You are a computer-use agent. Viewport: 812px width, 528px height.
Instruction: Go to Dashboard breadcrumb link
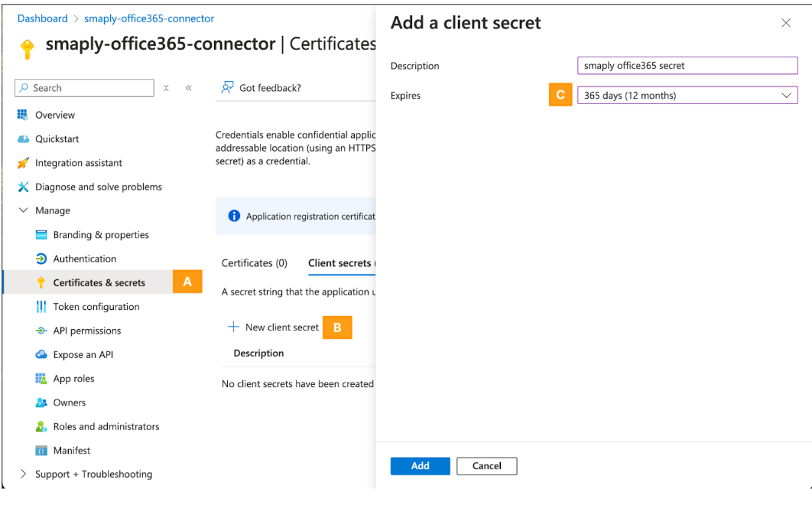43,18
